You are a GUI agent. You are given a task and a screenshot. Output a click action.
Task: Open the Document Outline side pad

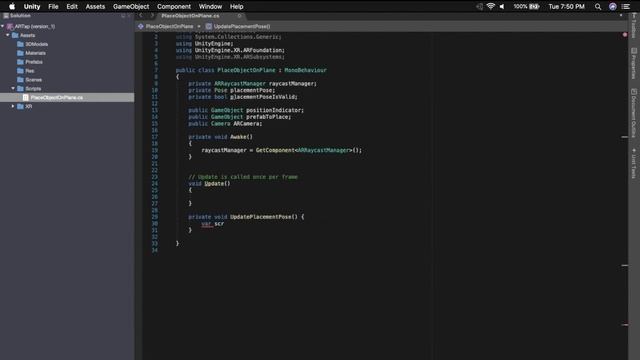pos(634,113)
